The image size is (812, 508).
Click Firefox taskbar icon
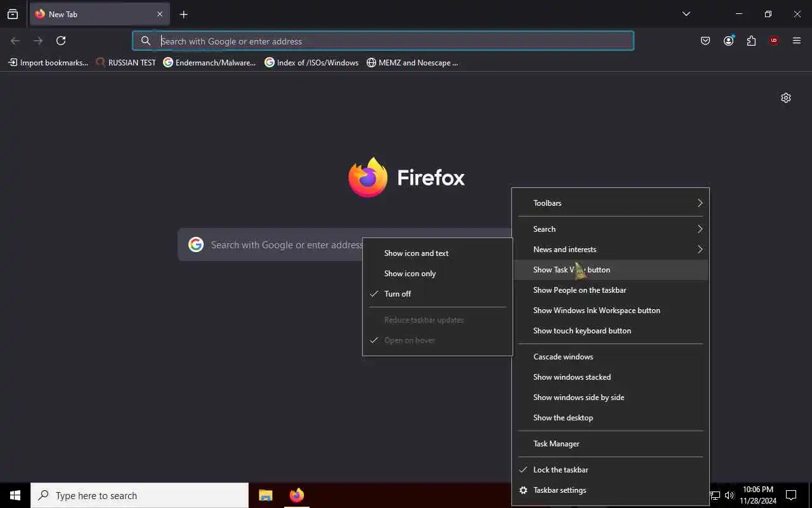click(x=296, y=495)
